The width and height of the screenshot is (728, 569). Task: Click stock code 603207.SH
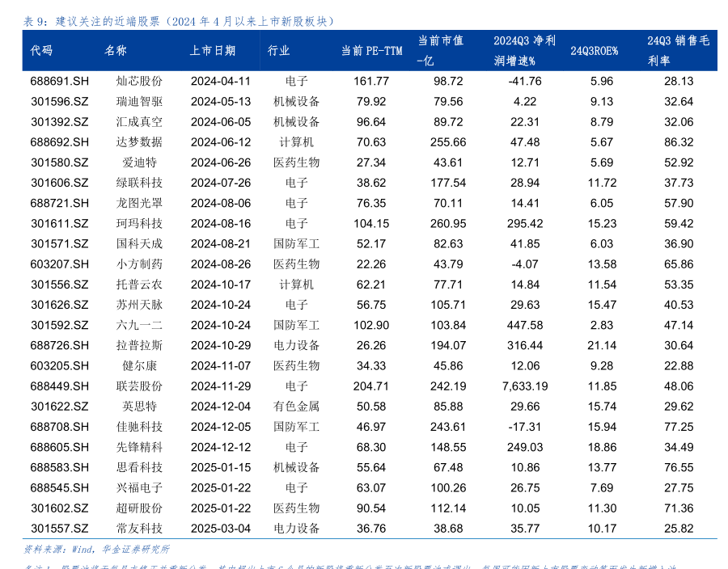coord(59,263)
